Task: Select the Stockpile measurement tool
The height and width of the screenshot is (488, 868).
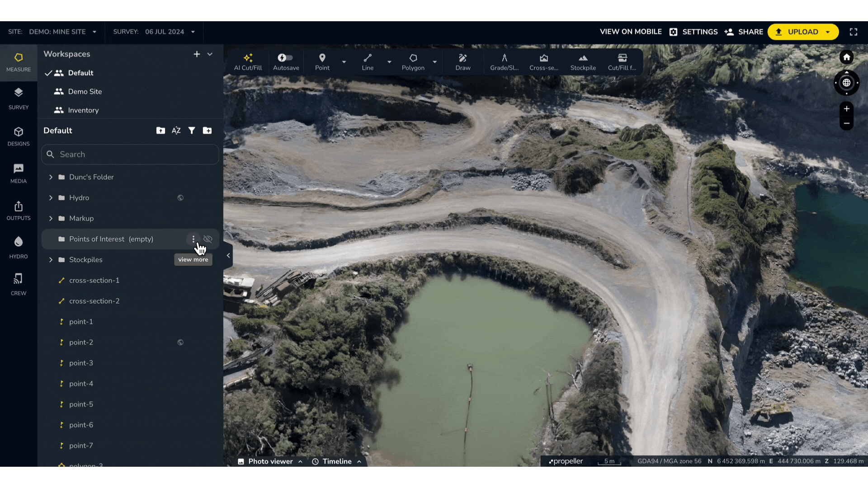Action: [x=583, y=62]
